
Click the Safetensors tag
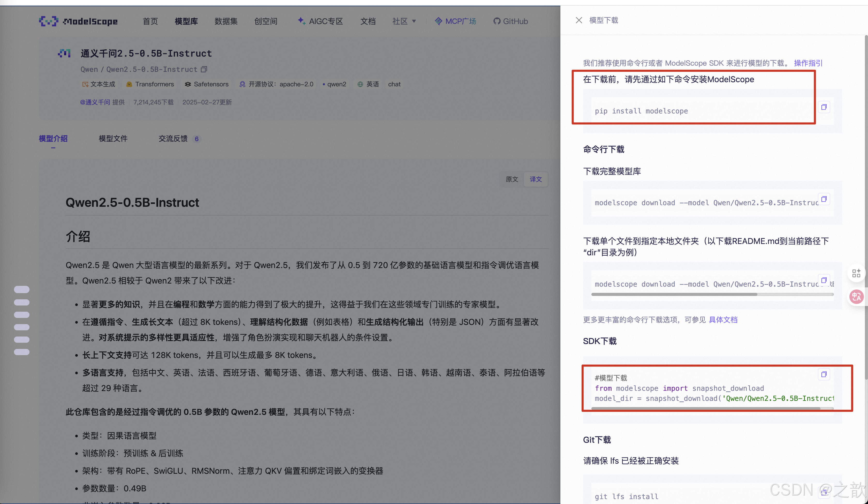pos(207,84)
